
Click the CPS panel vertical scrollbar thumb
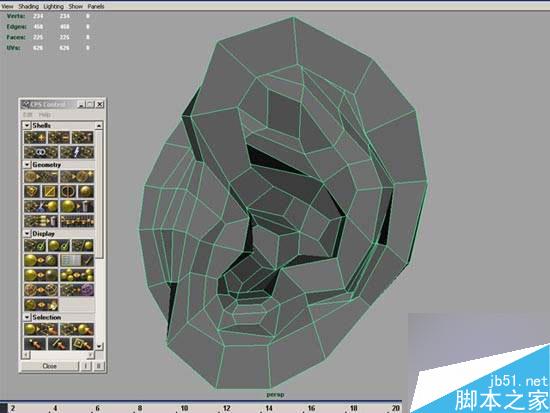tap(99, 194)
